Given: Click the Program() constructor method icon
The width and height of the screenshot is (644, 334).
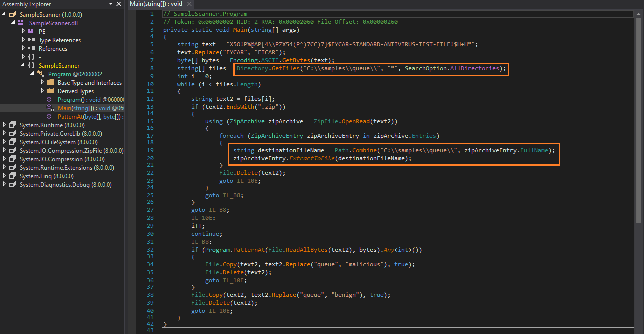Looking at the screenshot, I should coord(50,100).
